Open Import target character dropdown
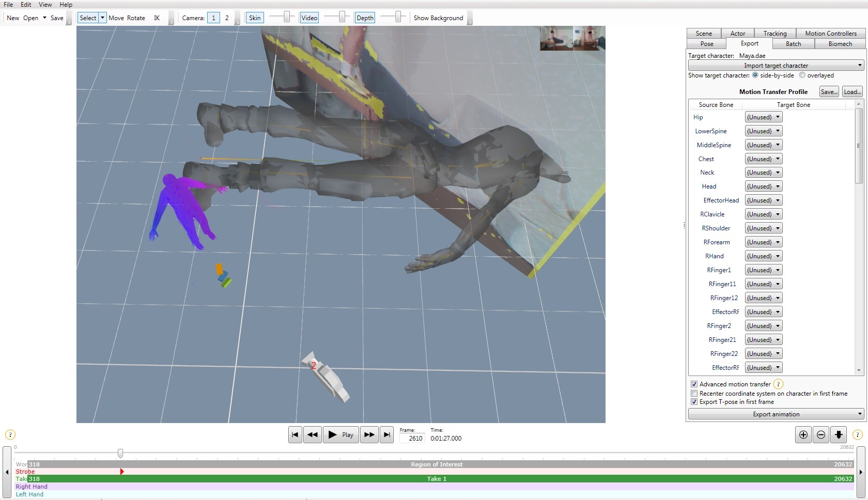868x500 pixels. [x=776, y=66]
